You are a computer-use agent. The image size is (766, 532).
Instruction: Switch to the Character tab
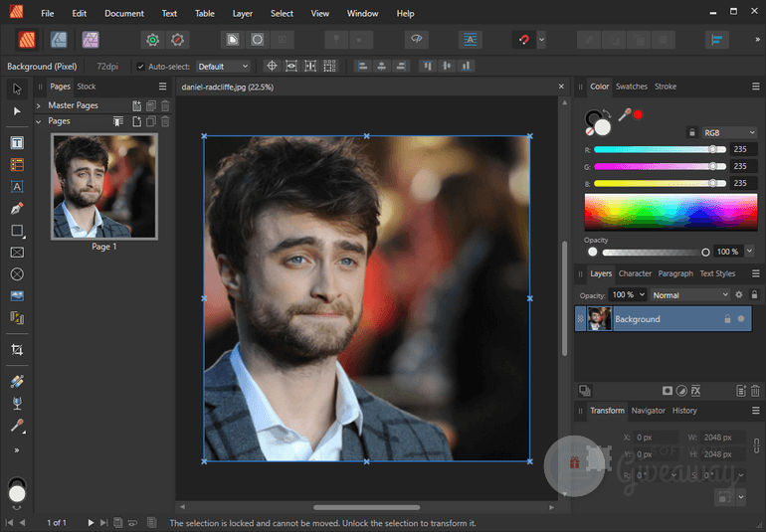(x=635, y=273)
